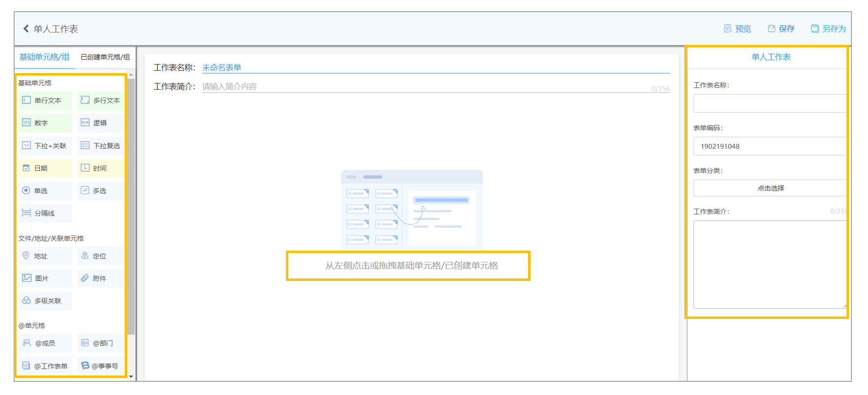Add the 单选 radio cell type

click(x=45, y=191)
